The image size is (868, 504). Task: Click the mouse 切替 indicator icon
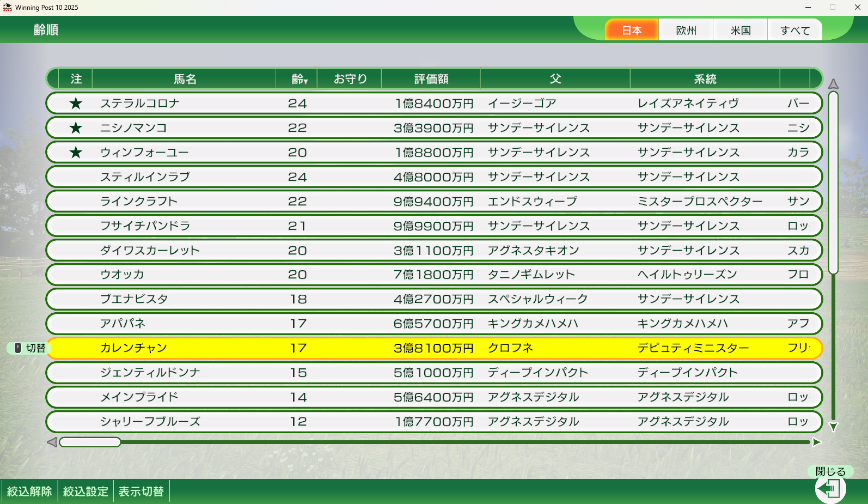coord(18,348)
